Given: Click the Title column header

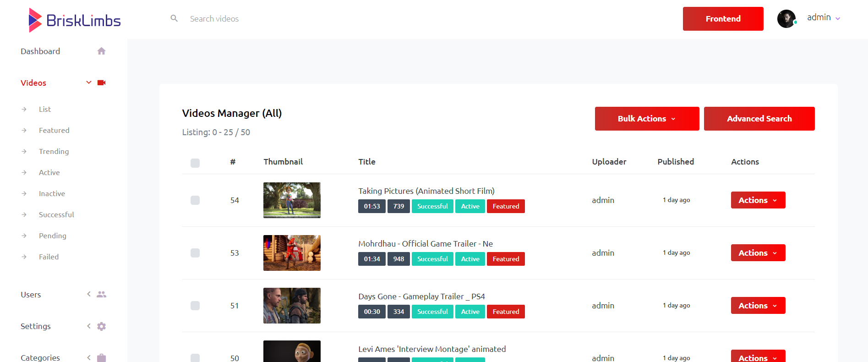Looking at the screenshot, I should (x=367, y=162).
